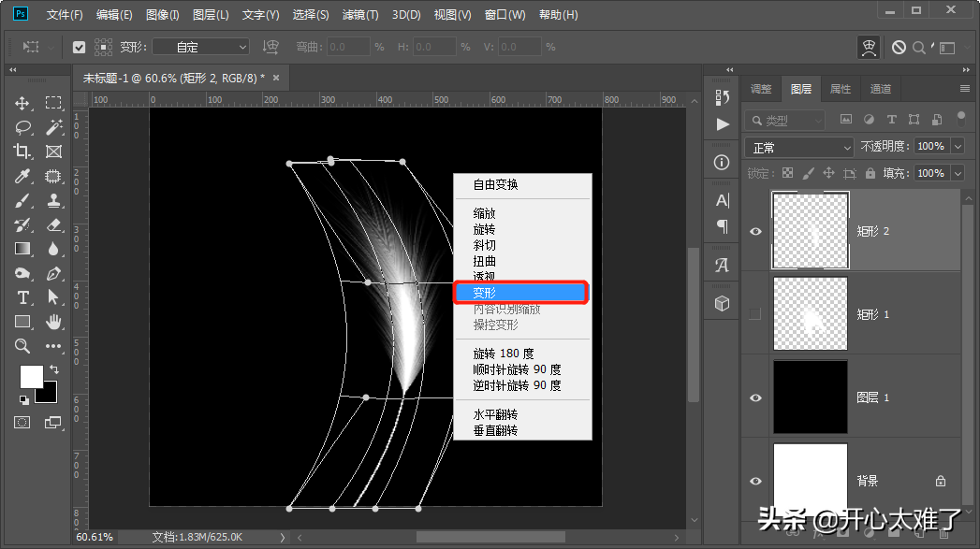980x549 pixels.
Task: Switch to the 通道 tab
Action: pyautogui.click(x=881, y=89)
